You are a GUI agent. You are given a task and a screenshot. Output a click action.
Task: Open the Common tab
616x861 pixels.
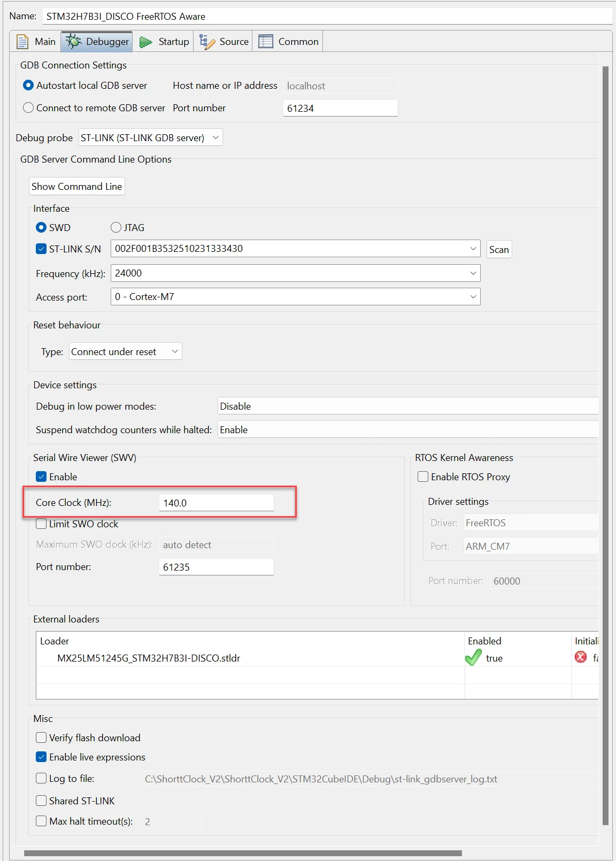point(288,42)
